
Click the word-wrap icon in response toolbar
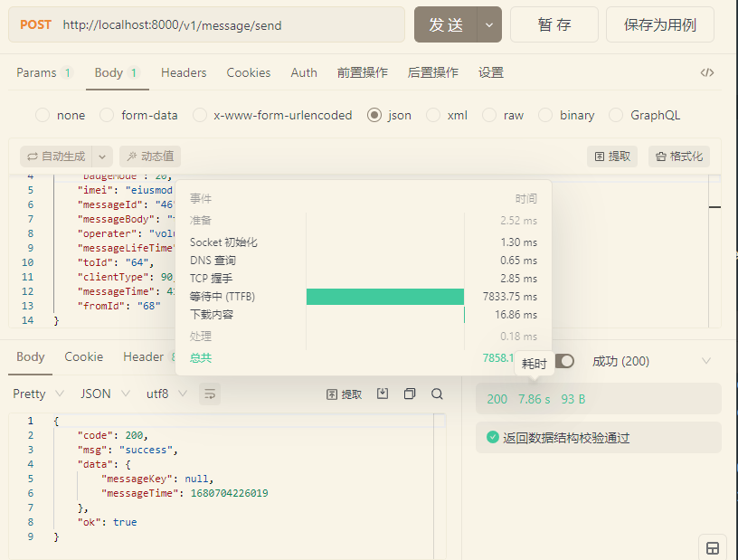210,394
